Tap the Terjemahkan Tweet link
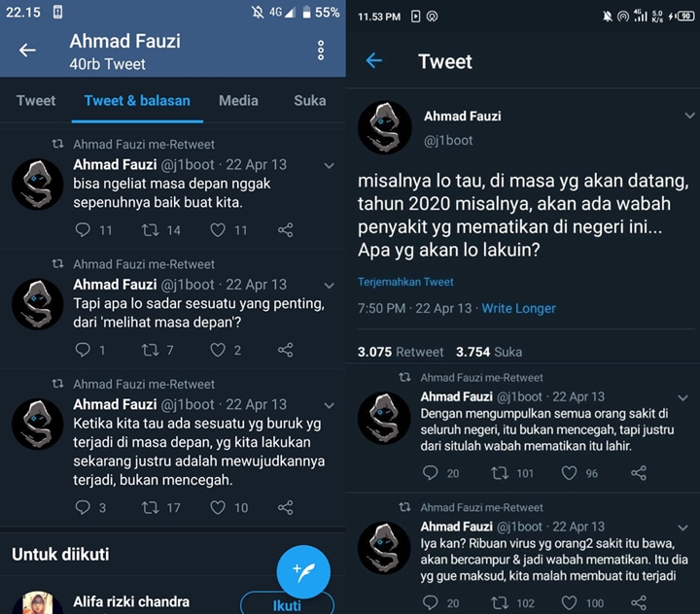Viewport: 700px width, 614px height. pyautogui.click(x=405, y=282)
